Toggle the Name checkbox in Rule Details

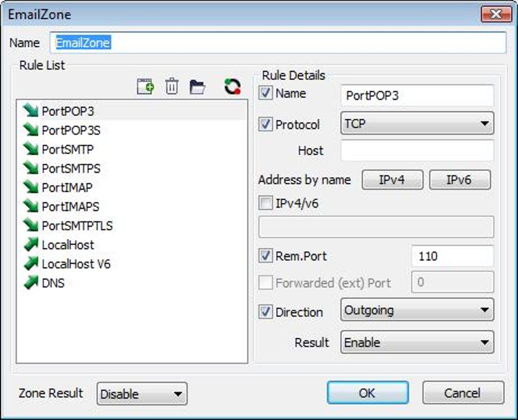265,93
